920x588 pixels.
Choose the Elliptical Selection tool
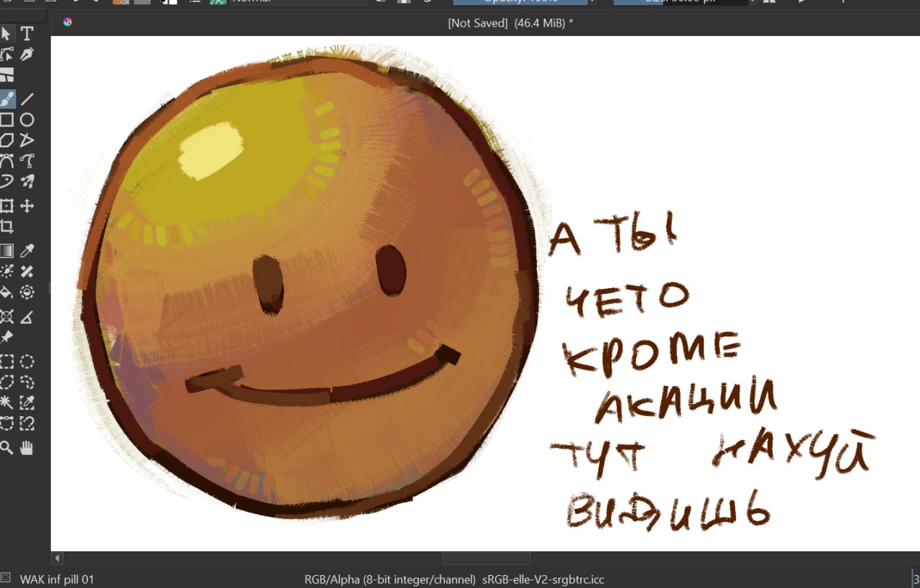(x=27, y=361)
